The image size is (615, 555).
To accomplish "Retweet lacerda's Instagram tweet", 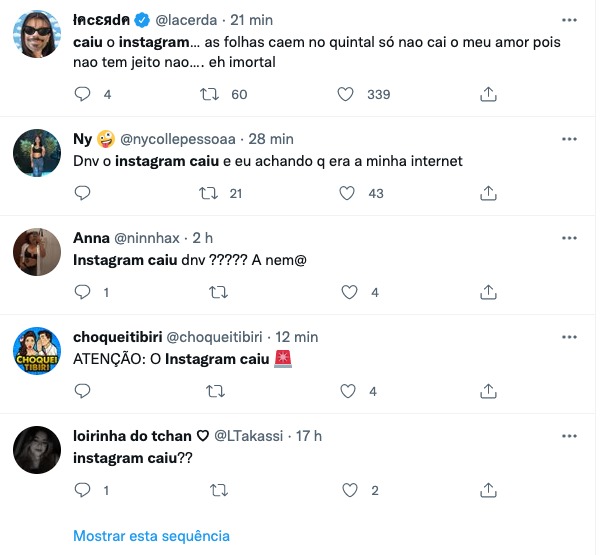I will coord(212,94).
